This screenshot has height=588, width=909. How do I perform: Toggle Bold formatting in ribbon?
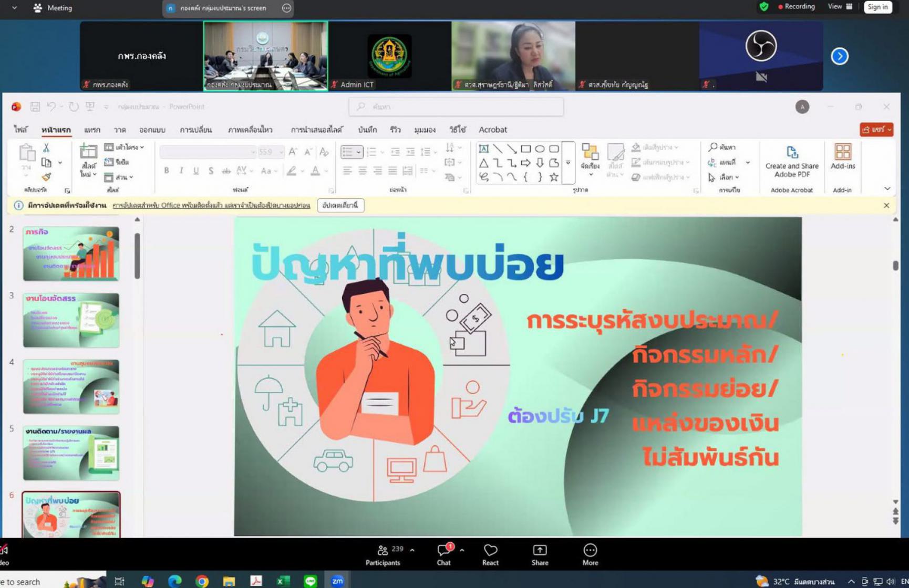point(167,171)
